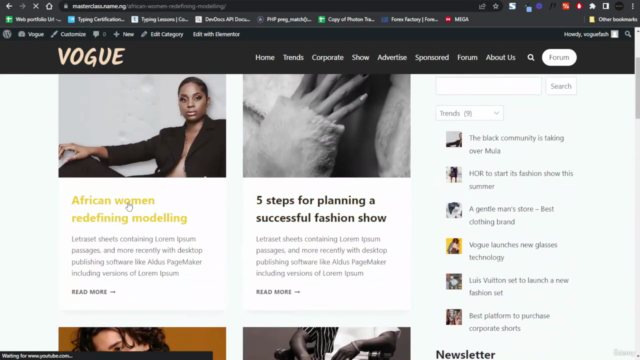Click the admin bar search magnifier
Image resolution: width=640 pixels, height=360 pixels.
[628, 34]
